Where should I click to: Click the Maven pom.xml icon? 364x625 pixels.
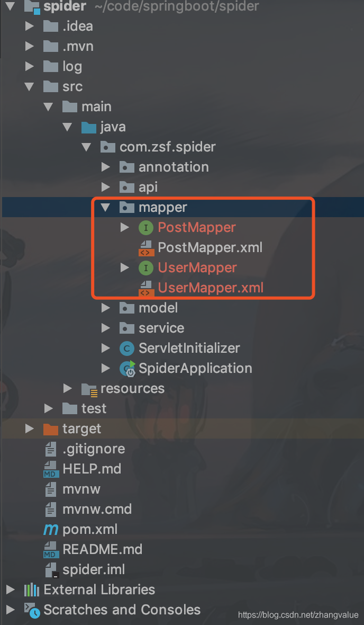pos(51,529)
